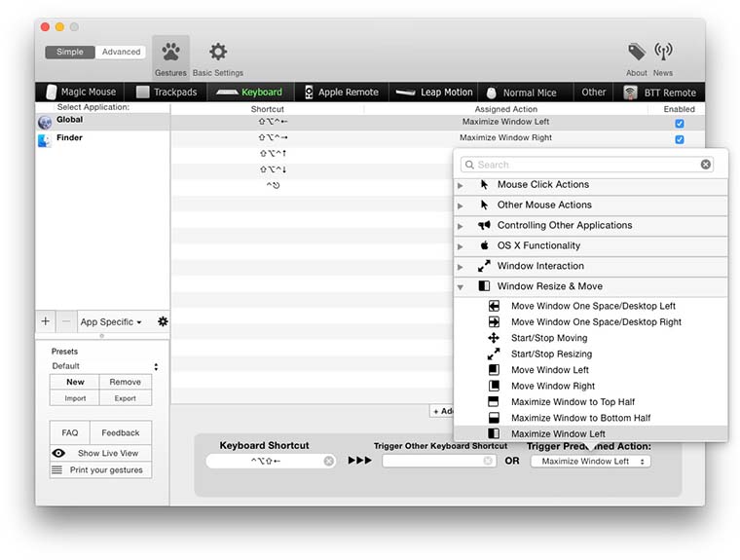Select Move Window One Space/Desktop Right icon
The image size is (740, 560).
(494, 322)
